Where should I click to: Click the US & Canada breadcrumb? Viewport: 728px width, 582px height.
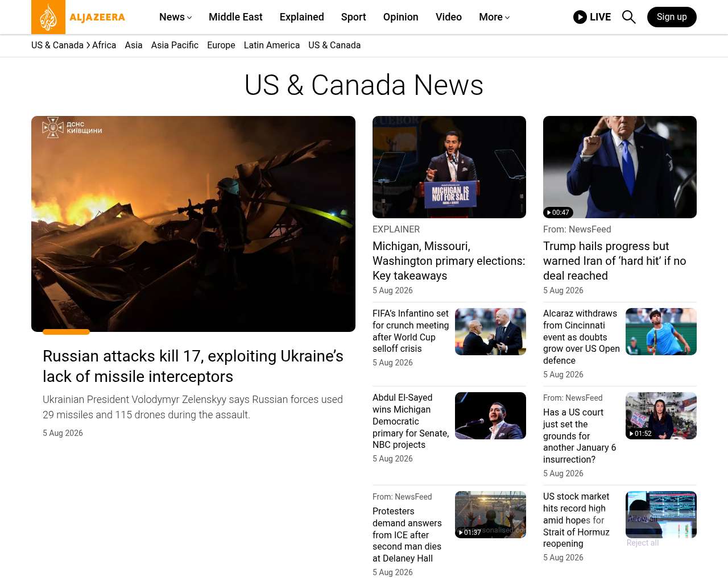click(57, 45)
